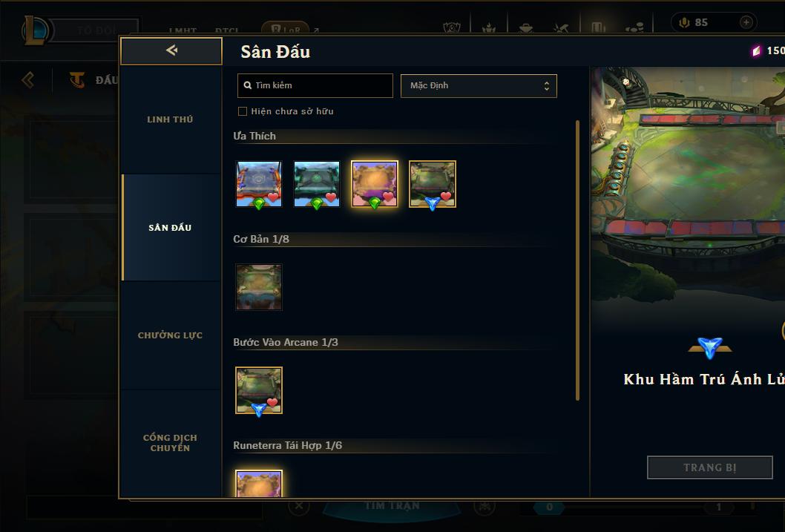Screen dimensions: 785x532
Task: Enable the Hiện chưa sở hữu checkbox
Action: click(243, 111)
